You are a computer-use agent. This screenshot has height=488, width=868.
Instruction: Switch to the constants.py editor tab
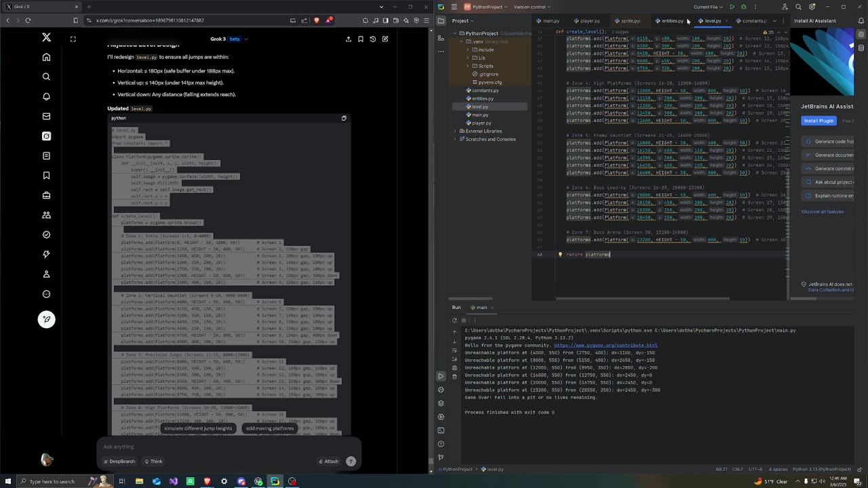[751, 20]
